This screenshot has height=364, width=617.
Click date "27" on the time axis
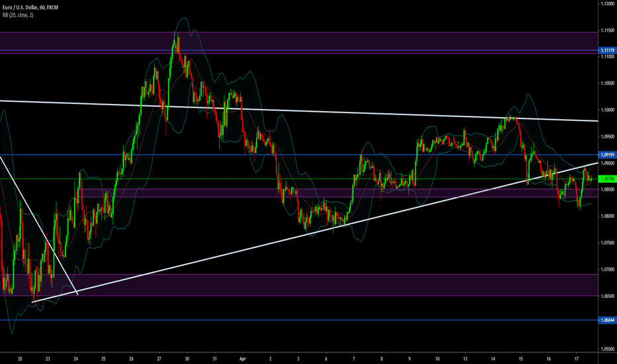coord(160,359)
